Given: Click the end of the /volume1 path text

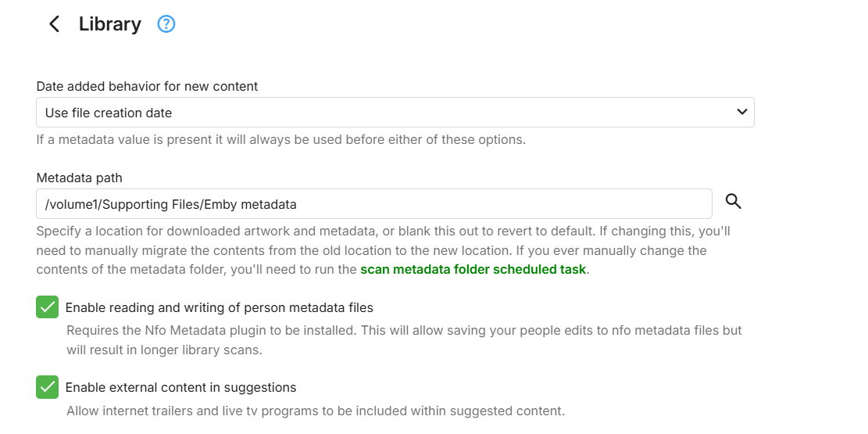Looking at the screenshot, I should point(297,204).
